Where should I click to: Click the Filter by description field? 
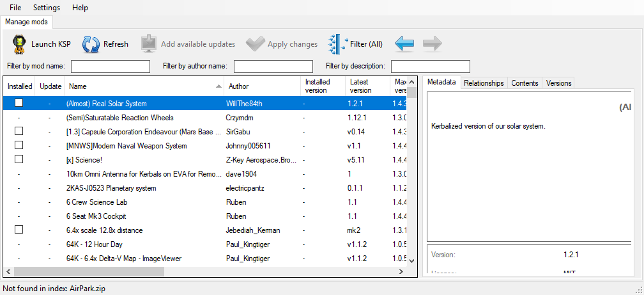pyautogui.click(x=431, y=67)
